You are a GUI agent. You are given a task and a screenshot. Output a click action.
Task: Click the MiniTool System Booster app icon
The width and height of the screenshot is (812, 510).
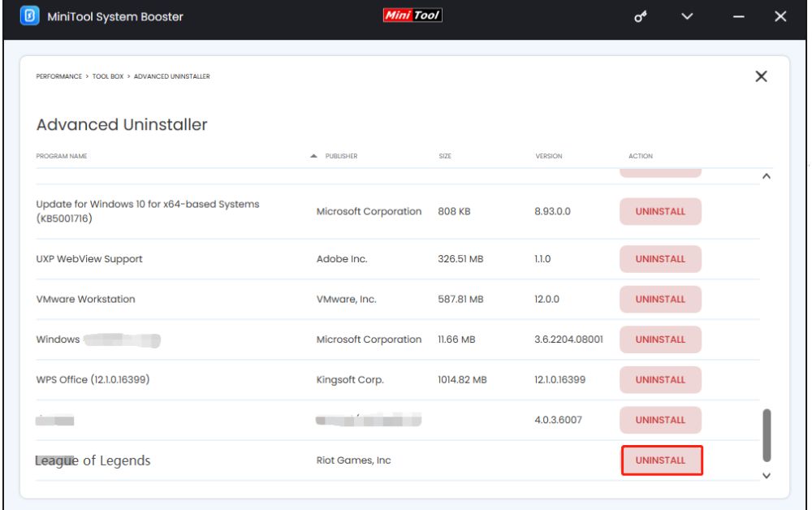[29, 17]
